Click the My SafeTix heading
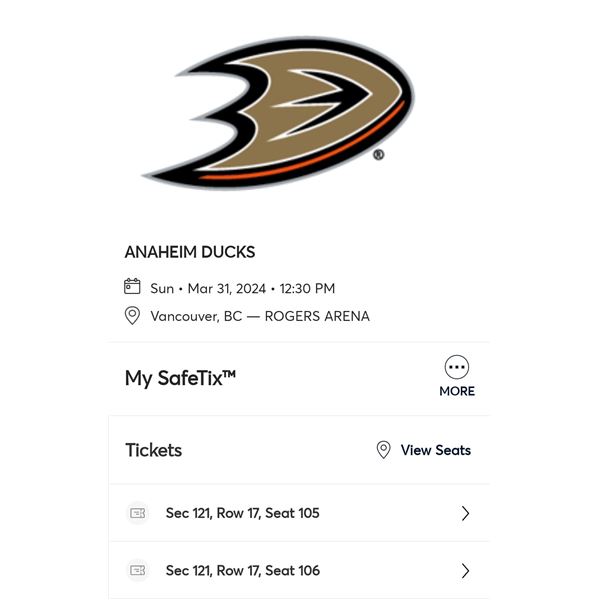Viewport: 600px width, 600px height. pyautogui.click(x=180, y=378)
